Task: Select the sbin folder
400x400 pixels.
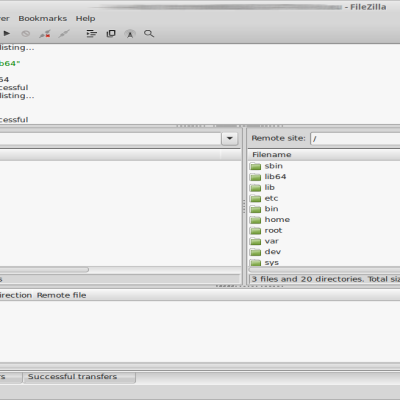Action: pos(273,166)
